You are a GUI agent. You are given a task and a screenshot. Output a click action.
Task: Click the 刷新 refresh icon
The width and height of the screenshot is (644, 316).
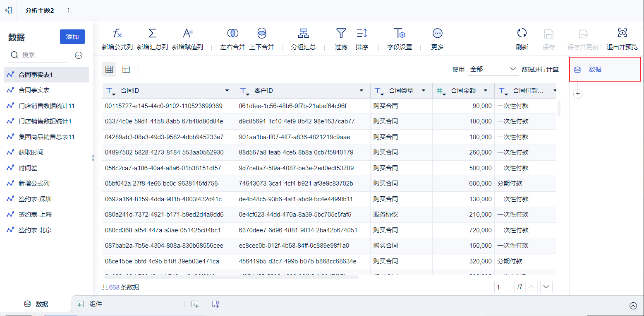[522, 33]
